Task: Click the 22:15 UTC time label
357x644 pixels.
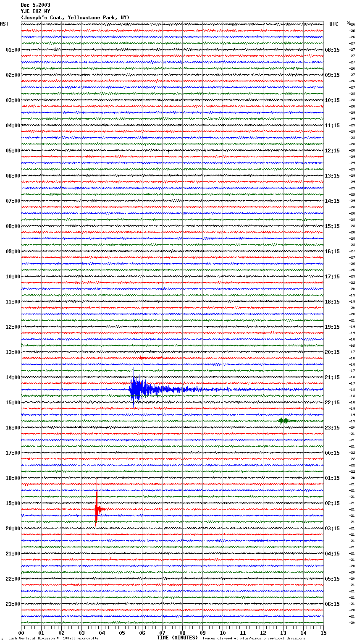Action: pos(332,403)
